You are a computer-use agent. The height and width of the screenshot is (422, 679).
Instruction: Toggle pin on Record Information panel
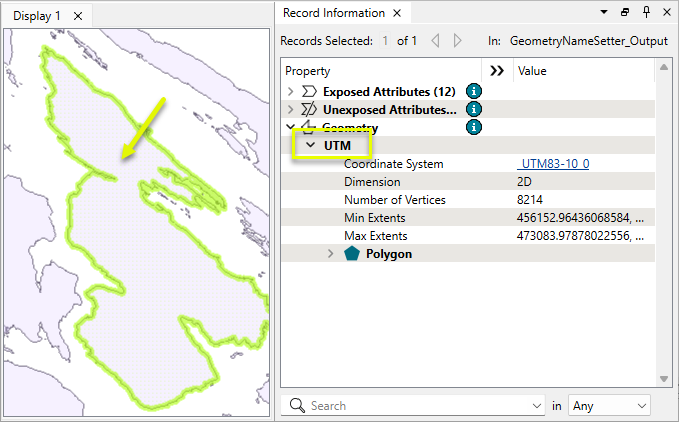647,13
